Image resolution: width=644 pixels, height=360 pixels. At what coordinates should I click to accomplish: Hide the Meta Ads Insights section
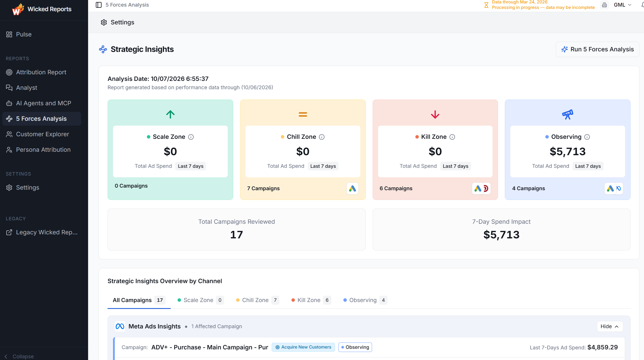(610, 326)
